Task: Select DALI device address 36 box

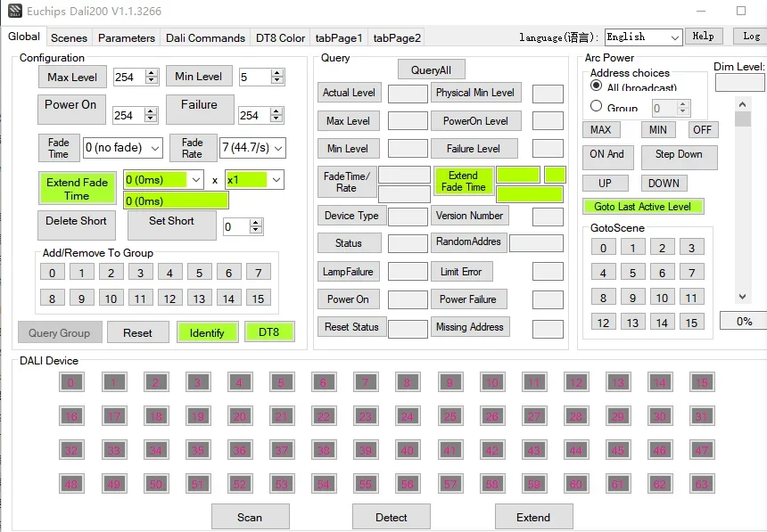Action: pos(240,450)
